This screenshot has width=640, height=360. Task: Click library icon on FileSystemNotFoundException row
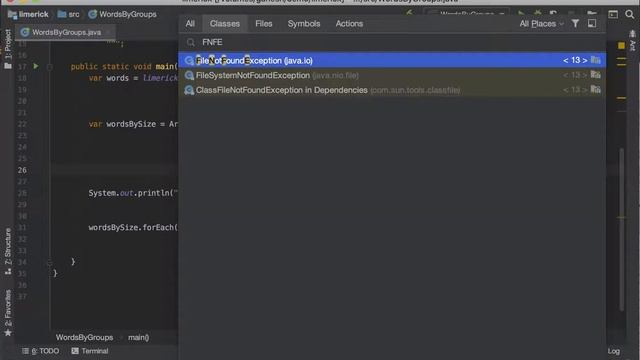click(x=596, y=75)
